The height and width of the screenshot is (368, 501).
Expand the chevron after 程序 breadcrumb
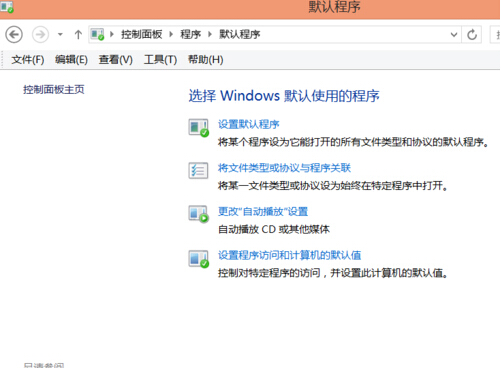pyautogui.click(x=210, y=34)
